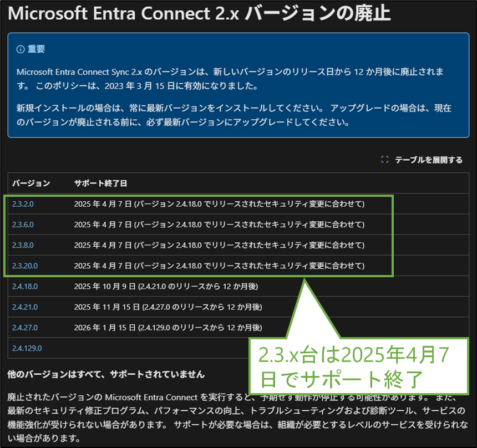477x448 pixels.
Task: Click the バージョン column header
Action: pyautogui.click(x=31, y=184)
